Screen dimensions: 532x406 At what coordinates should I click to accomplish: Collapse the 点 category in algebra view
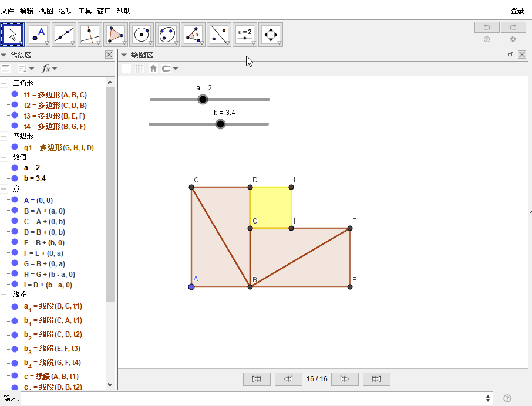[x=4, y=189]
